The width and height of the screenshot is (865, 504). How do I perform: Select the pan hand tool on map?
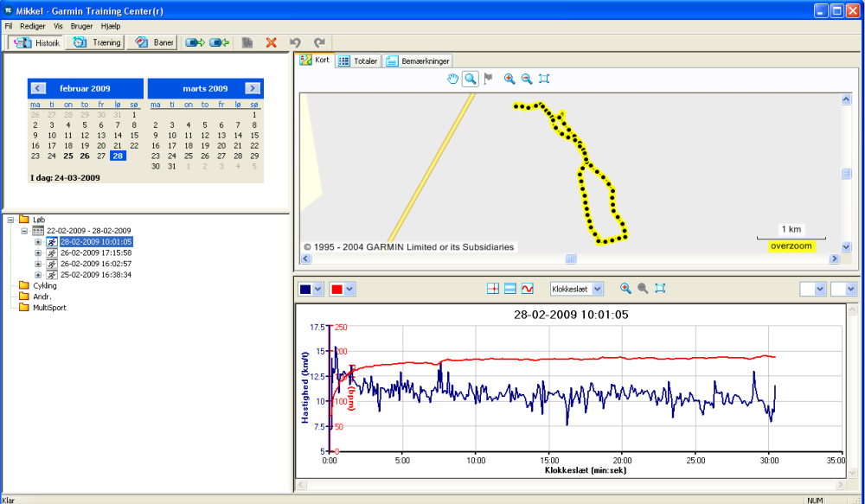(x=452, y=79)
